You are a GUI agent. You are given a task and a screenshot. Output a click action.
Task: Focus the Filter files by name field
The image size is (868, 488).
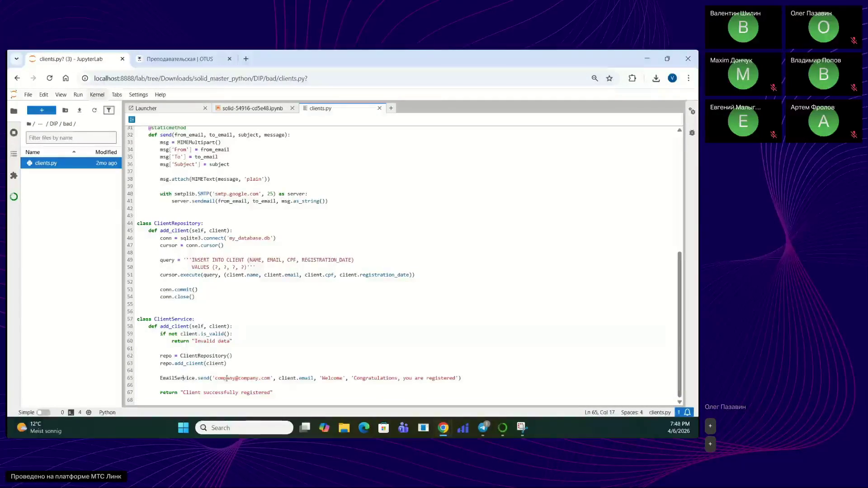pyautogui.click(x=71, y=138)
